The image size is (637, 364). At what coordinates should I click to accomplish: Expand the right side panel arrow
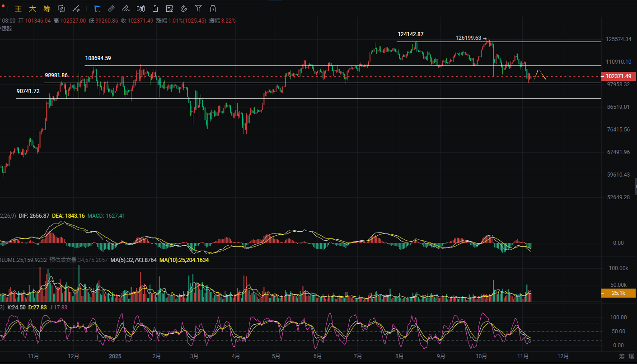point(634,187)
